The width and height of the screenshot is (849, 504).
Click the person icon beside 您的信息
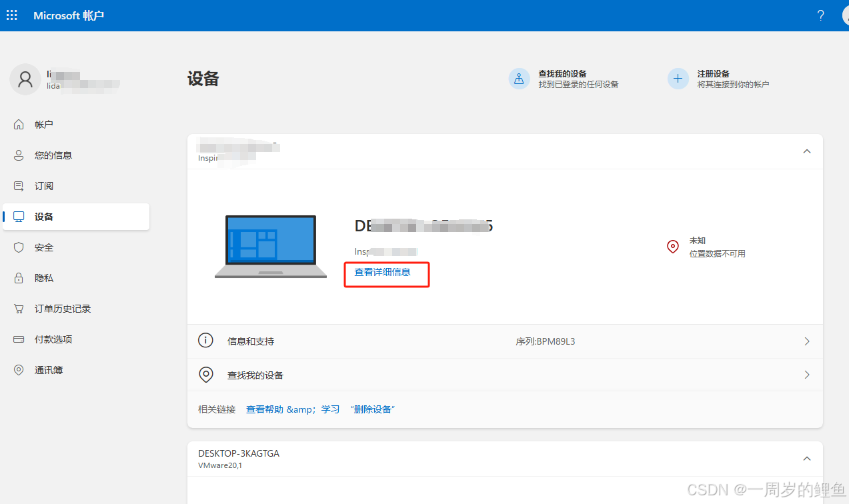click(19, 155)
